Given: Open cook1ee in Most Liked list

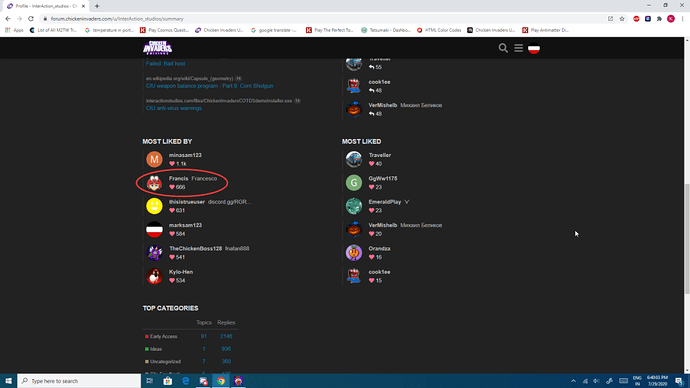Looking at the screenshot, I should (379, 272).
